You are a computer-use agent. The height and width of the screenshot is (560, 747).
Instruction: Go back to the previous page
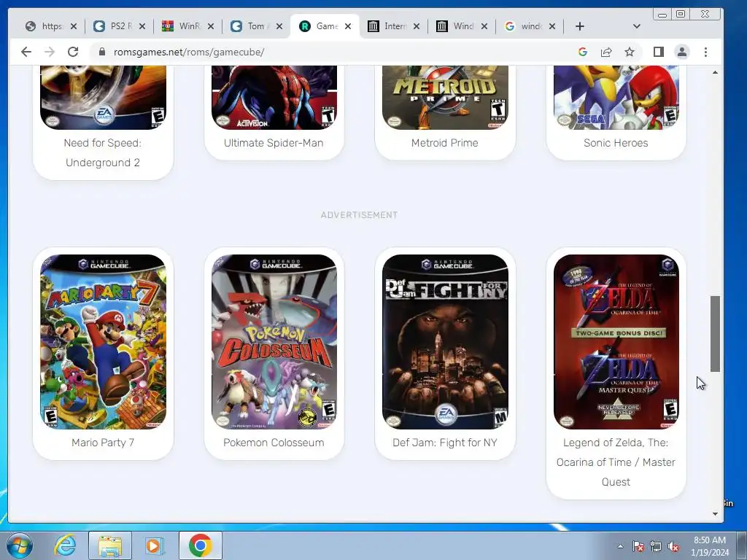[x=26, y=52]
